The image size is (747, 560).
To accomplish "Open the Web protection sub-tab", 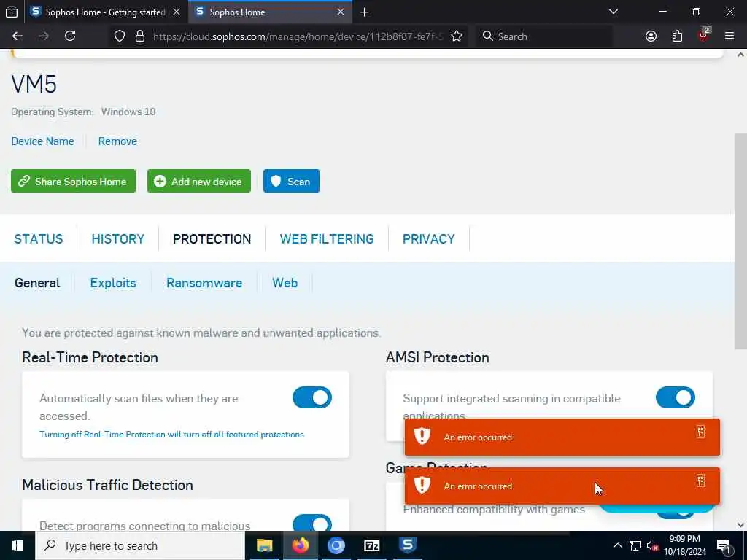I will tap(285, 283).
